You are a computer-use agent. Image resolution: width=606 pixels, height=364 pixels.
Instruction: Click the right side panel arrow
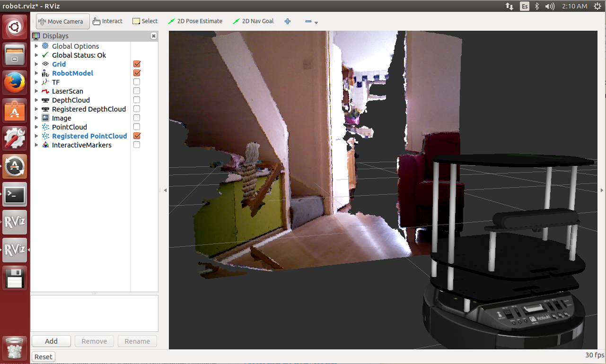point(602,190)
